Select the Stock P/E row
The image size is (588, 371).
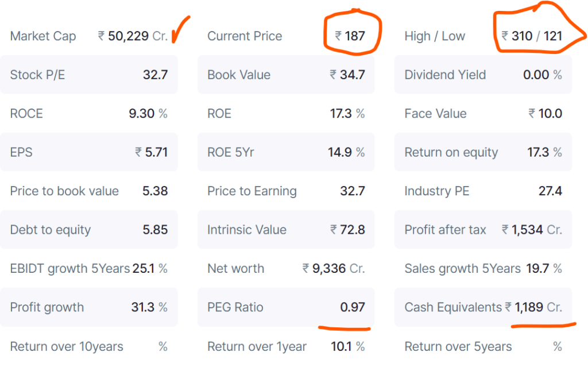click(x=89, y=75)
